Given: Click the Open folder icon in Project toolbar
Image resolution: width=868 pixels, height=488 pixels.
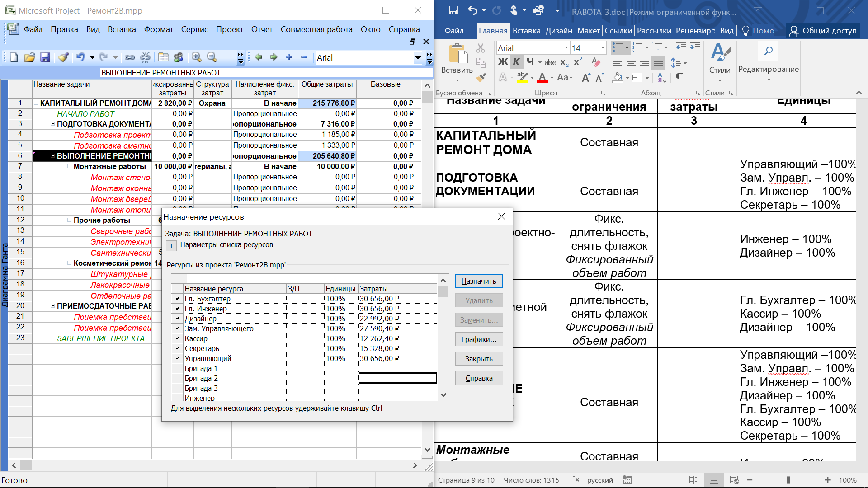Looking at the screenshot, I should pyautogui.click(x=30, y=57).
